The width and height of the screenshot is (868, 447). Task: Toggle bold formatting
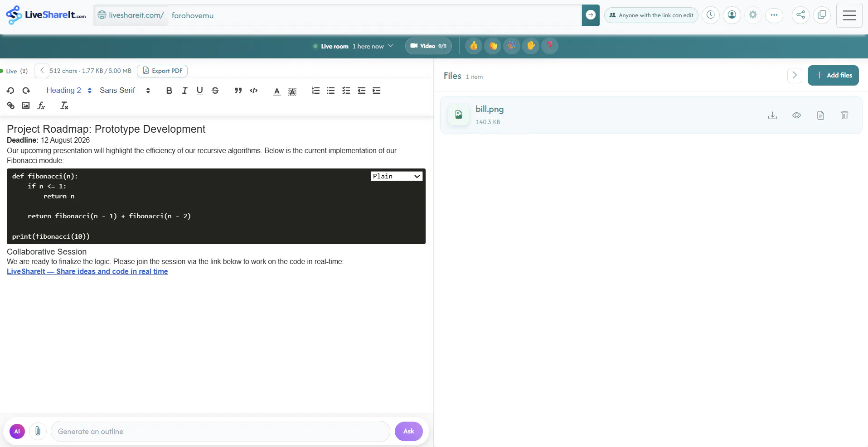(x=169, y=91)
